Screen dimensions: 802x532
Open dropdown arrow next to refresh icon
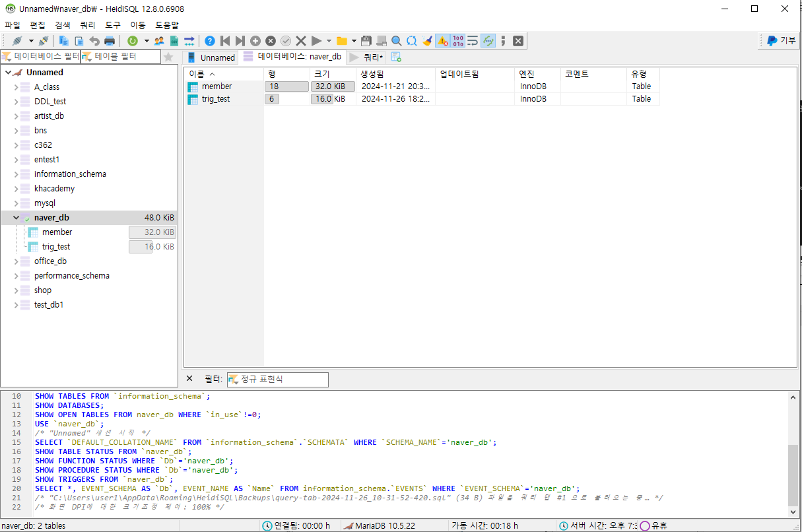pos(146,41)
